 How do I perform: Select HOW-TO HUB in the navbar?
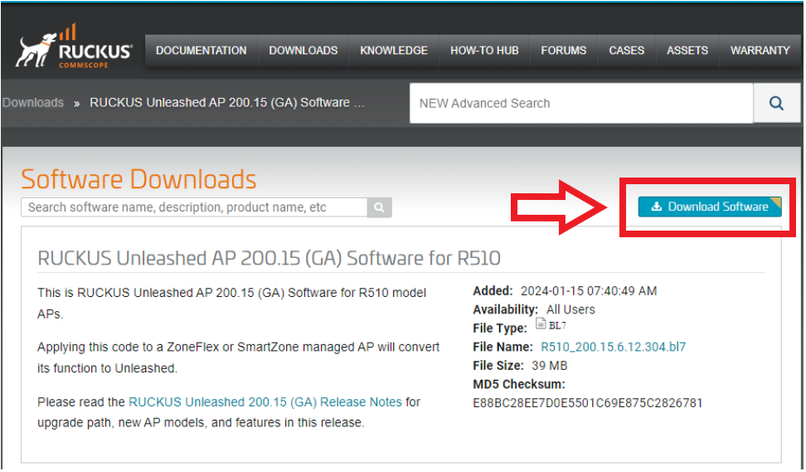(x=484, y=51)
